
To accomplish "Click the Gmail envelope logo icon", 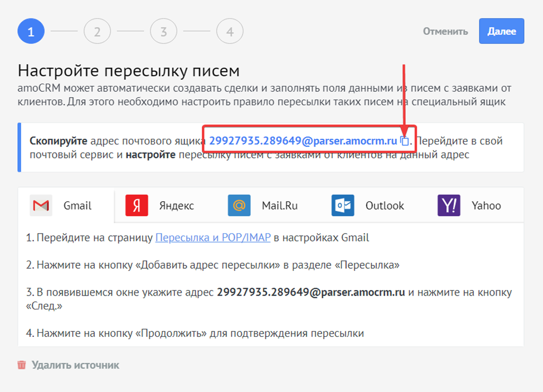I will coord(41,205).
